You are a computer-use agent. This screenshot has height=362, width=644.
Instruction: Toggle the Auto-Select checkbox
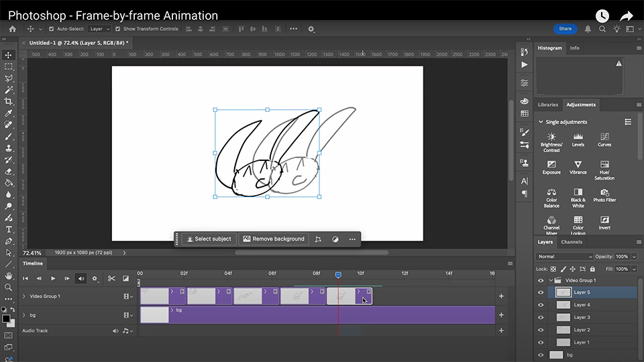pyautogui.click(x=52, y=29)
